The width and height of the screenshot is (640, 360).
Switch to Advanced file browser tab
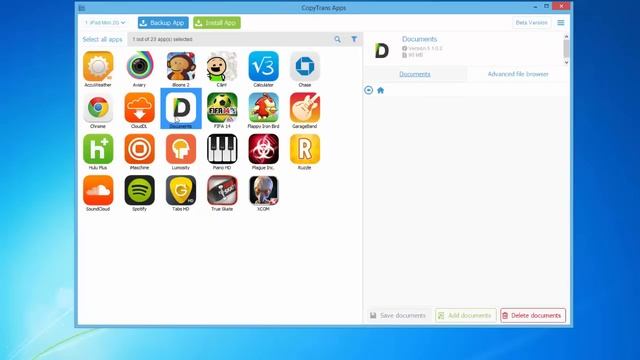518,74
